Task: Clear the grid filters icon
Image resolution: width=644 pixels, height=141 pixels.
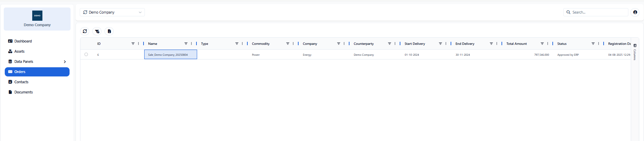Action: tap(97, 31)
